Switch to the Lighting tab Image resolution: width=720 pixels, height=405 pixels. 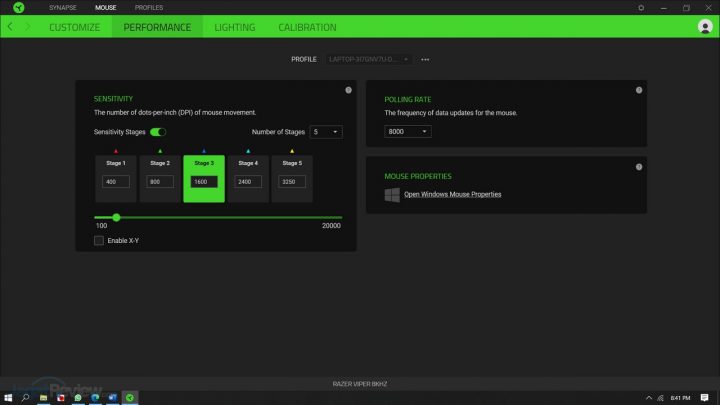coord(234,27)
